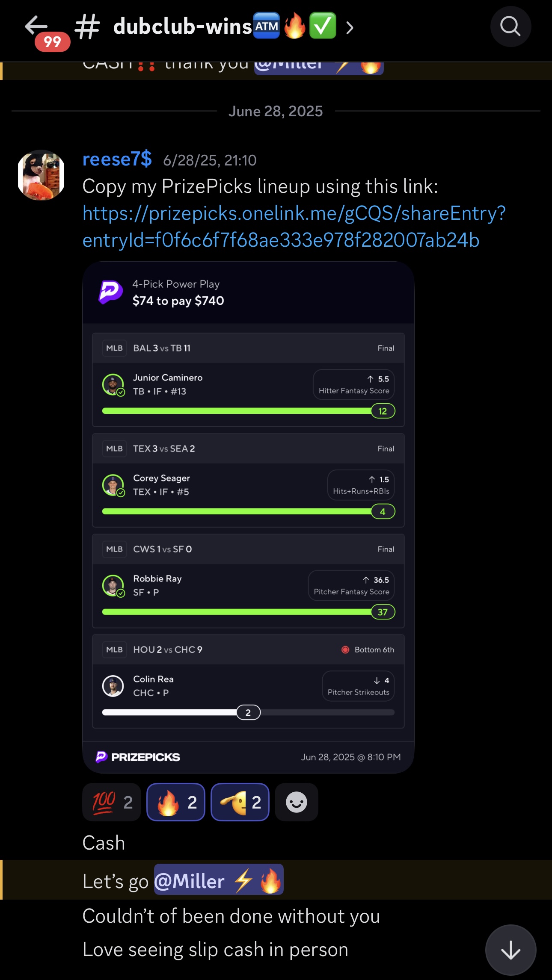Tap the reese7$ username

point(117,159)
